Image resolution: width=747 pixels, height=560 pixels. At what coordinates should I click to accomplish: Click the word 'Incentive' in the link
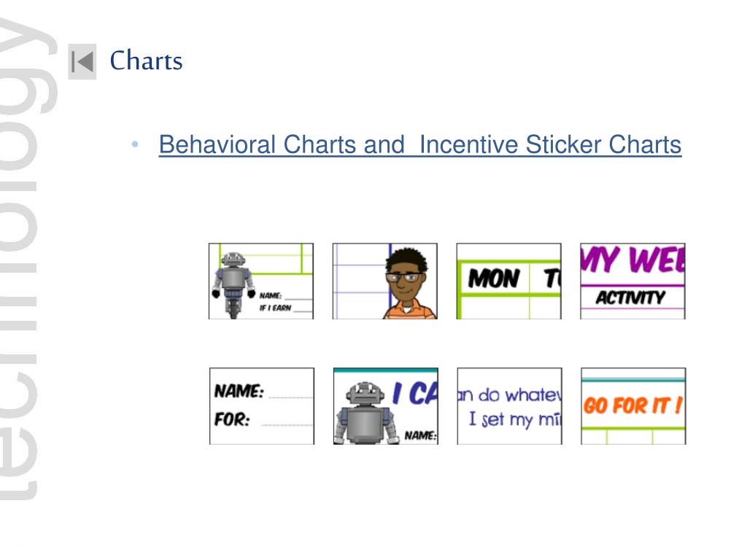(468, 145)
